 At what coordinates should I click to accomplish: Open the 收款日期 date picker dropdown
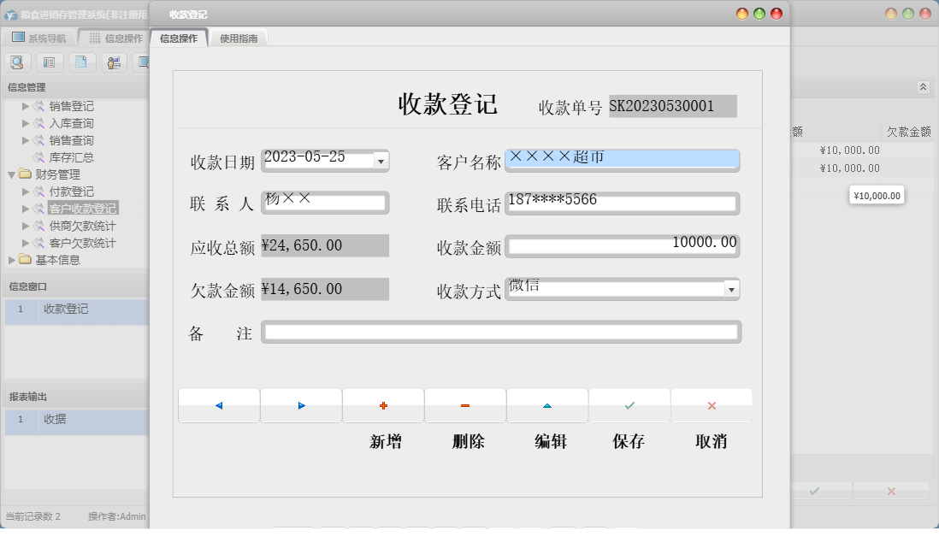(x=380, y=161)
